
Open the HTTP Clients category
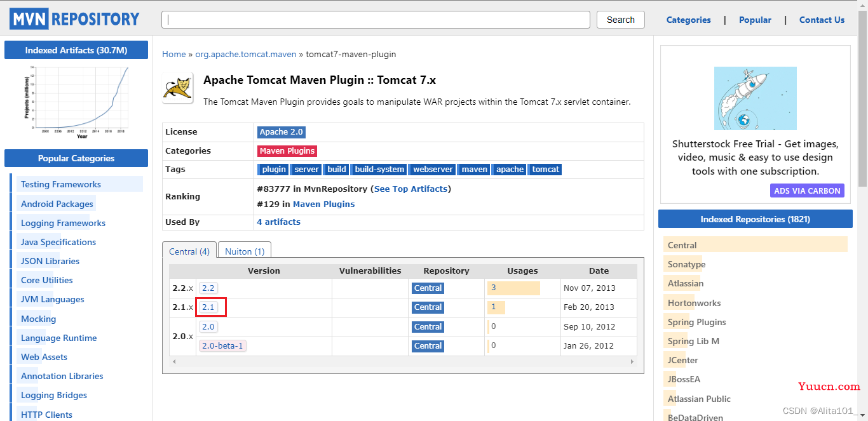click(46, 415)
